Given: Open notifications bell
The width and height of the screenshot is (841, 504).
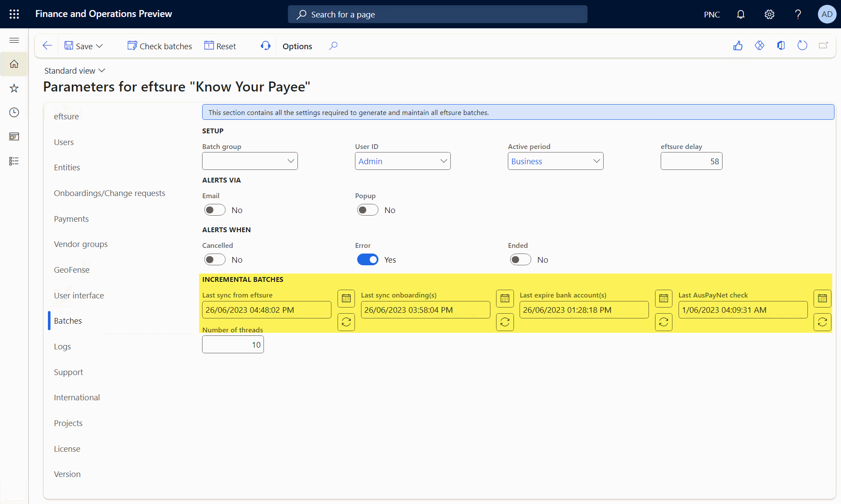Looking at the screenshot, I should [x=740, y=14].
